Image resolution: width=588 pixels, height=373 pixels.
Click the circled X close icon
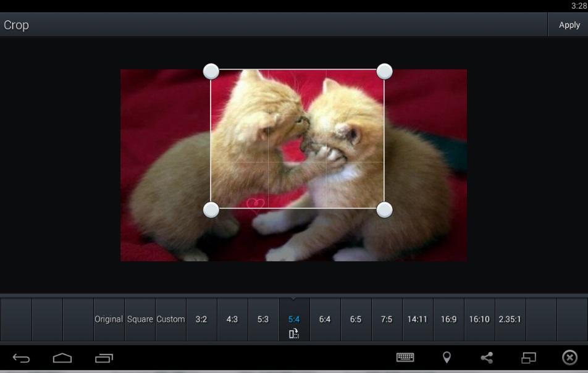[569, 358]
